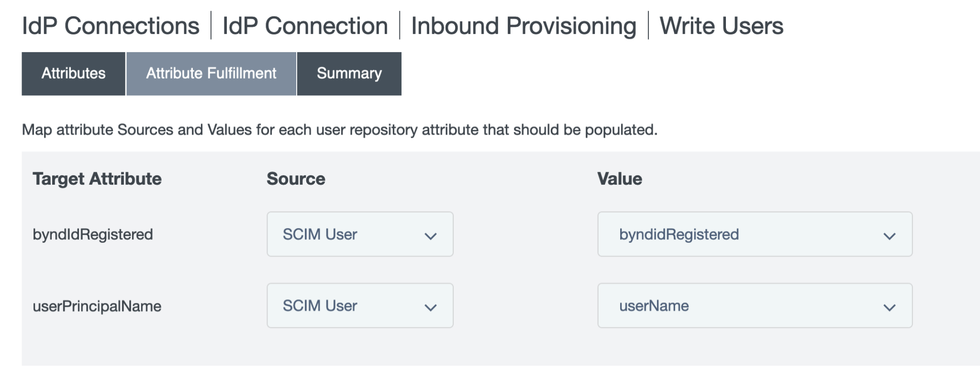Return to Inbound Provisioning breadcrumb
The image size is (980, 381).
(x=523, y=26)
